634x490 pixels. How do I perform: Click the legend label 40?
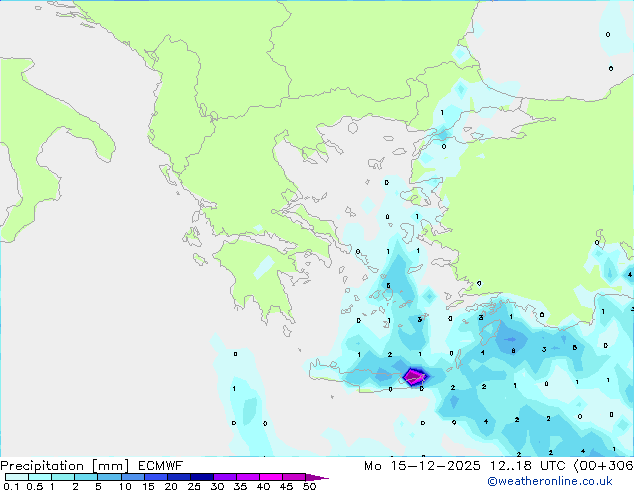click(x=263, y=486)
